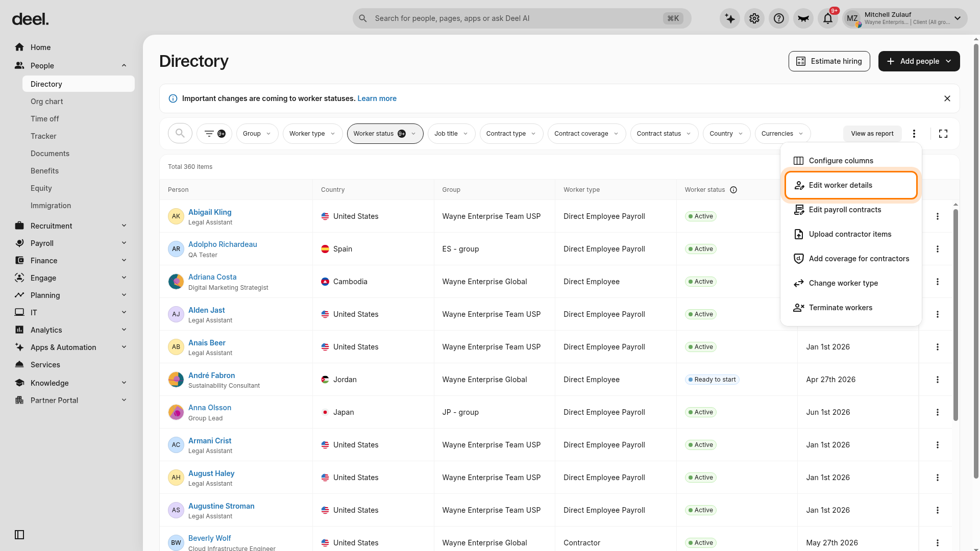Click Add people button
980x551 pixels.
[x=919, y=61]
